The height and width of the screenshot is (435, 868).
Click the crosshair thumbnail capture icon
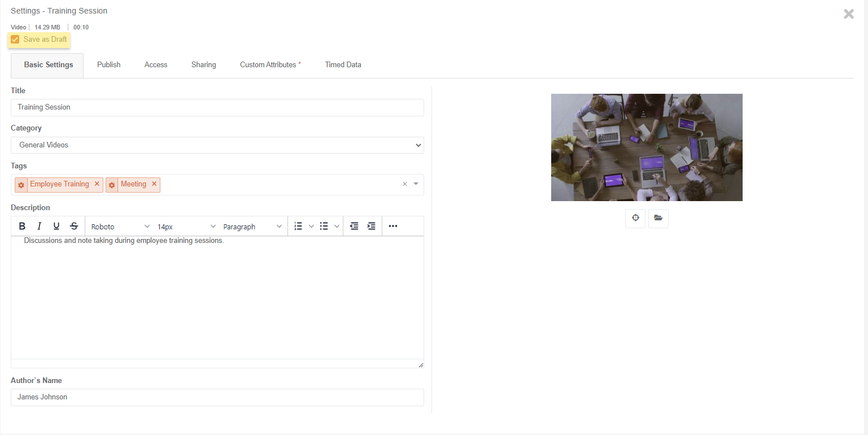coord(635,218)
